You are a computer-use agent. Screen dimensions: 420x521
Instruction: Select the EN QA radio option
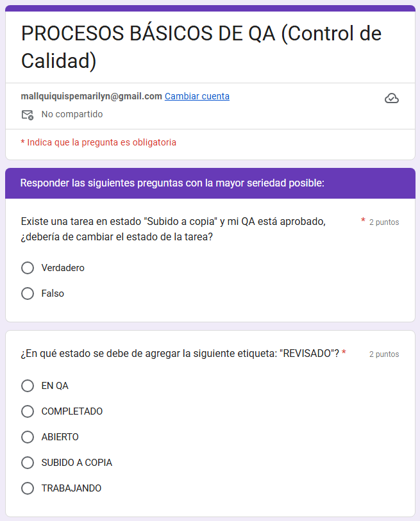28,386
